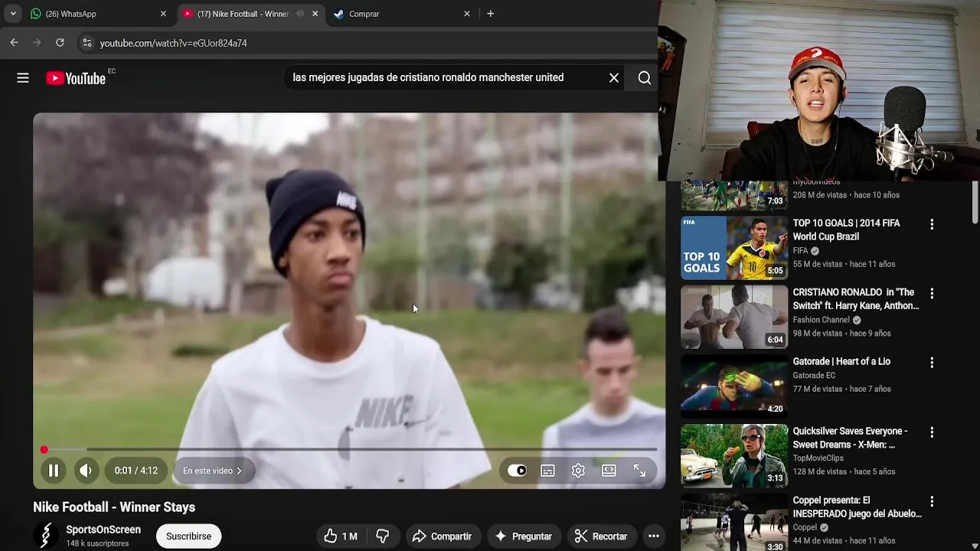Click the sidebar scrollbar

click(x=975, y=201)
